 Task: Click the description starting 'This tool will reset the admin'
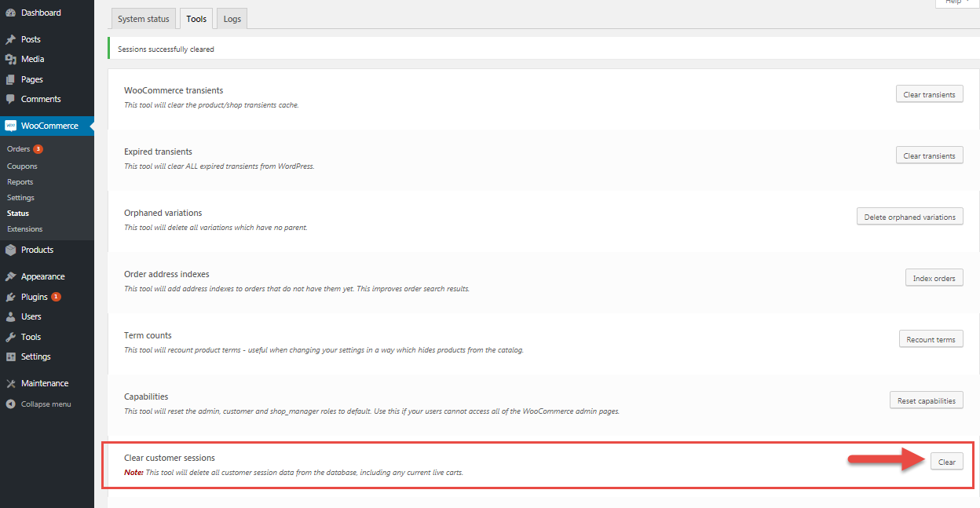[371, 411]
